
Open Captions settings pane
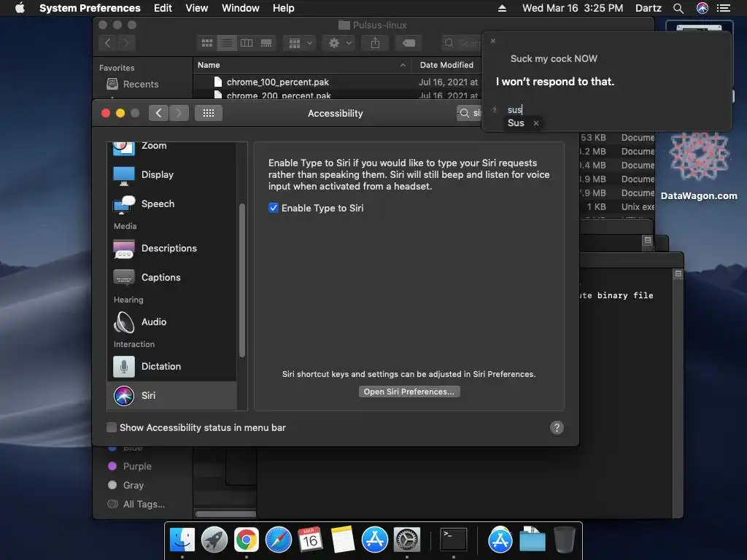171,277
